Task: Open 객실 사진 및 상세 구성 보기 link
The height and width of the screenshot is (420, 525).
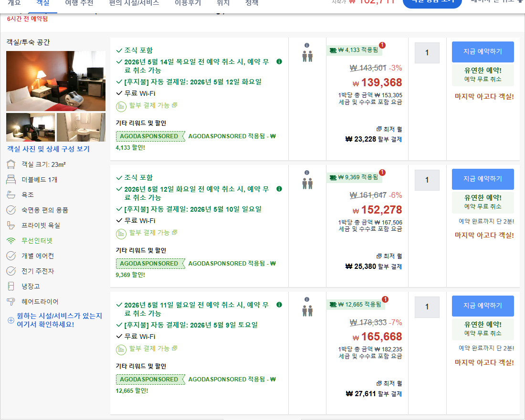Action: click(49, 149)
